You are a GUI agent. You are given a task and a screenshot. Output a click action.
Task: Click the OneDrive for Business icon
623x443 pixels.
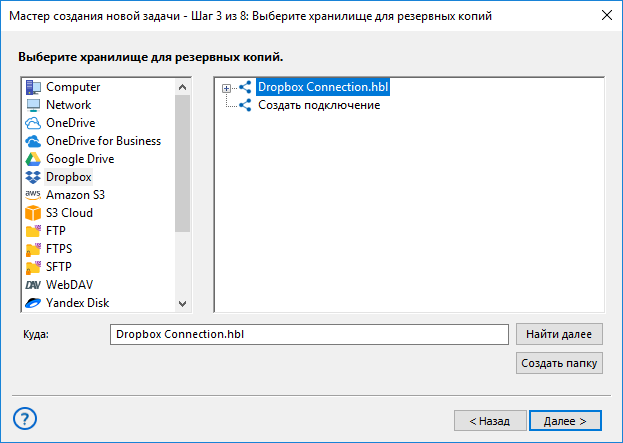tap(33, 141)
